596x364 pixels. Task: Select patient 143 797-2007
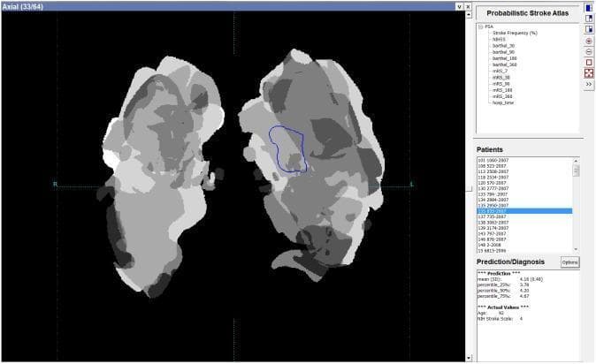click(492, 233)
